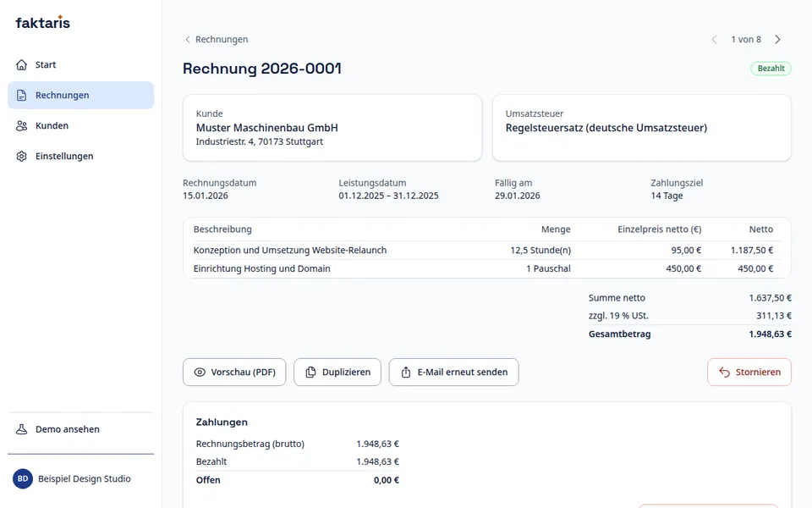Go to the next invoice with right chevron
This screenshot has height=508, width=812.
pos(777,40)
